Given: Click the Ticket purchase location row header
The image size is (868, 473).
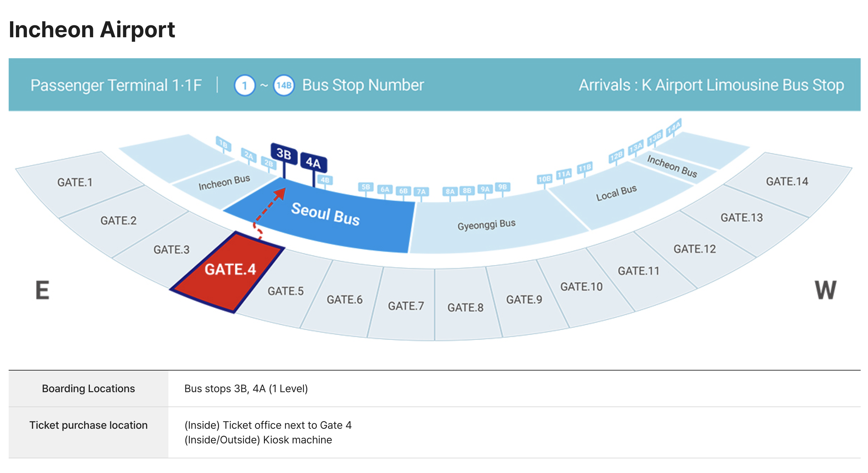Looking at the screenshot, I should (x=88, y=425).
